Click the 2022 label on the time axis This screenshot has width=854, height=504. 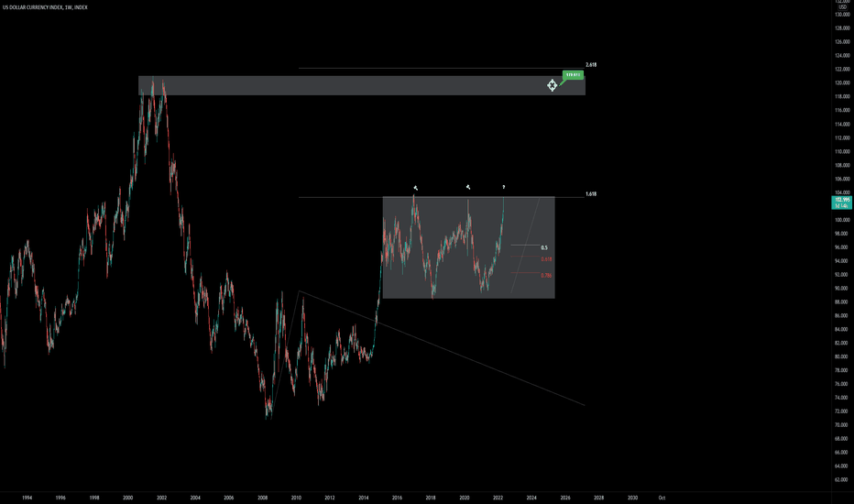498,498
